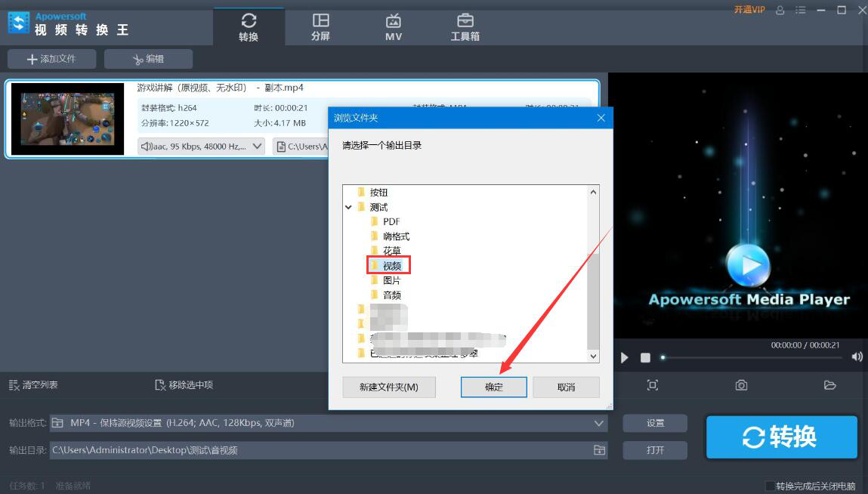Image resolution: width=868 pixels, height=494 pixels.
Task: Click 清空列表
Action: click(33, 385)
